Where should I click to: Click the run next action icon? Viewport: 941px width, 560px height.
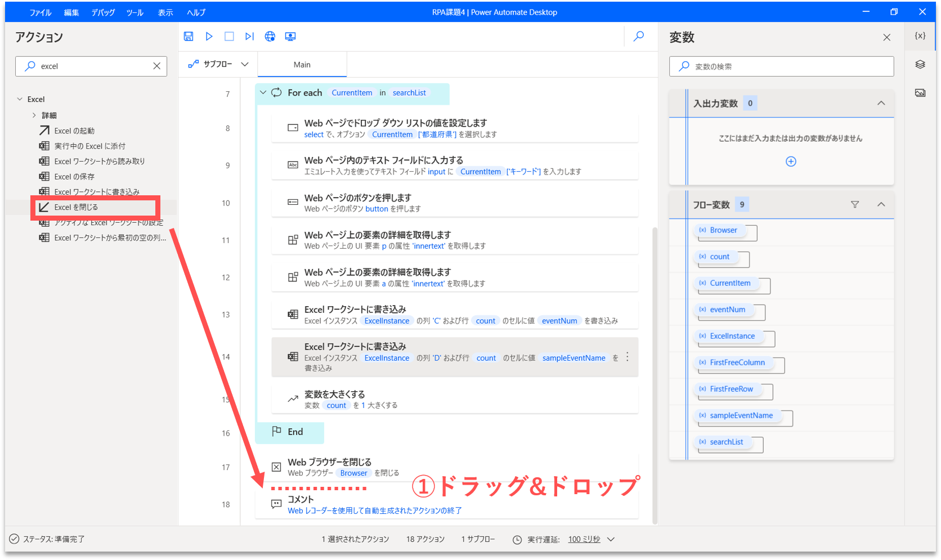249,37
